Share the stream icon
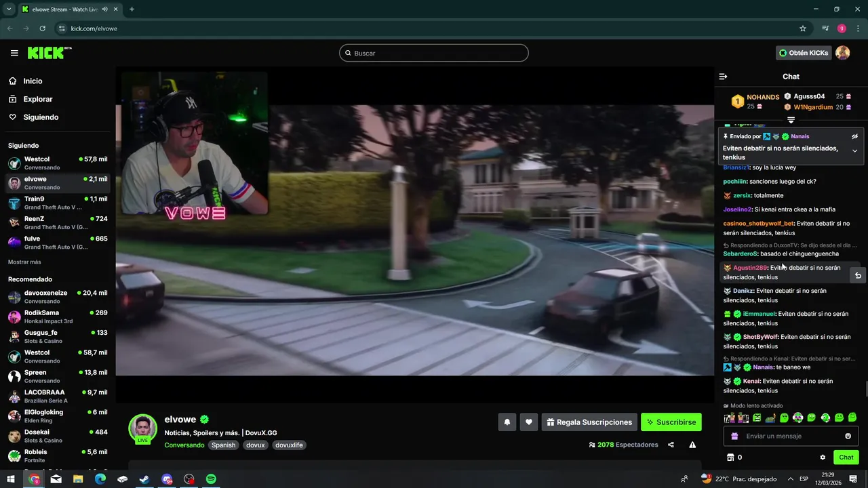Image resolution: width=868 pixels, height=488 pixels. pyautogui.click(x=671, y=445)
